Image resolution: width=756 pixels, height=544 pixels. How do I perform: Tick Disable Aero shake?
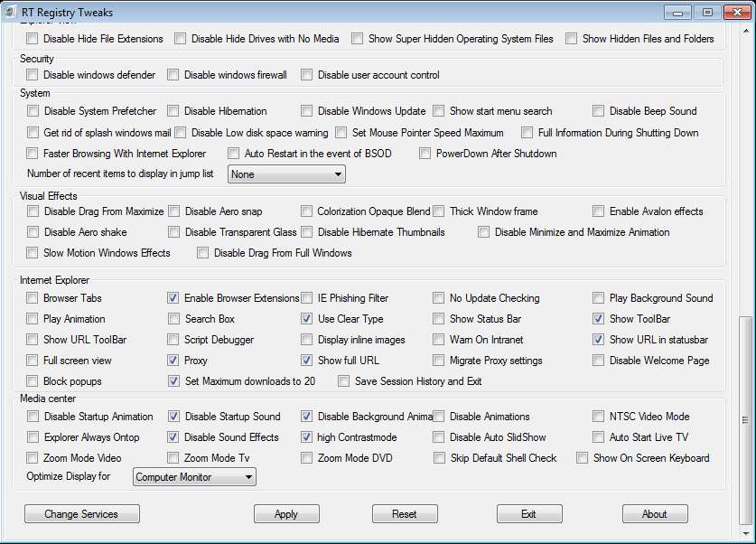tap(33, 232)
